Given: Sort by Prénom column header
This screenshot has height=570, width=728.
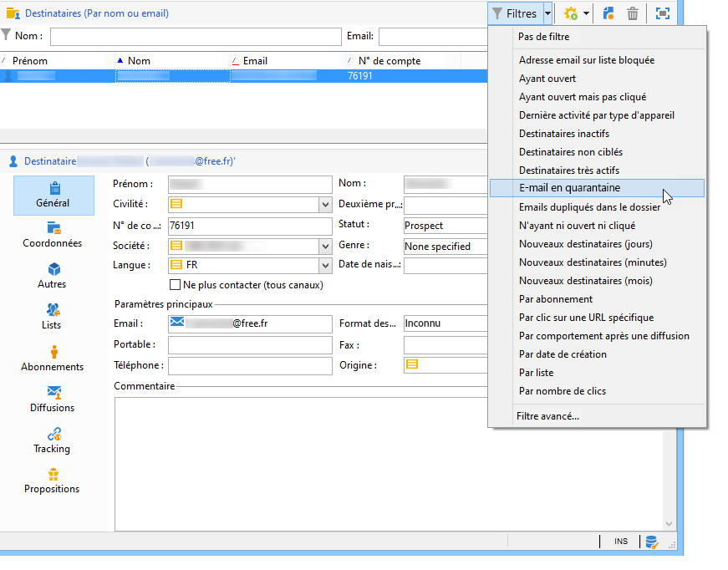Looking at the screenshot, I should (58, 61).
